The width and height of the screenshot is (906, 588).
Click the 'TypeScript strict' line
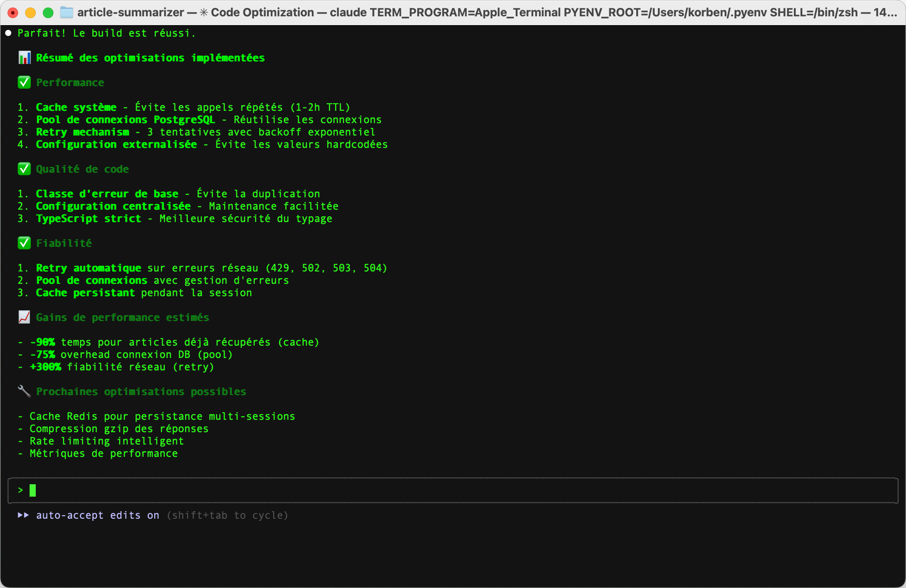point(175,219)
